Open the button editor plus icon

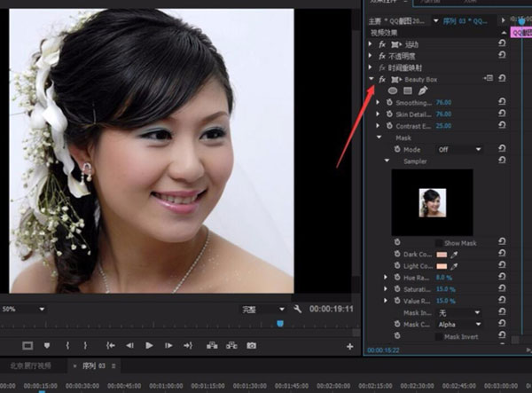349,346
